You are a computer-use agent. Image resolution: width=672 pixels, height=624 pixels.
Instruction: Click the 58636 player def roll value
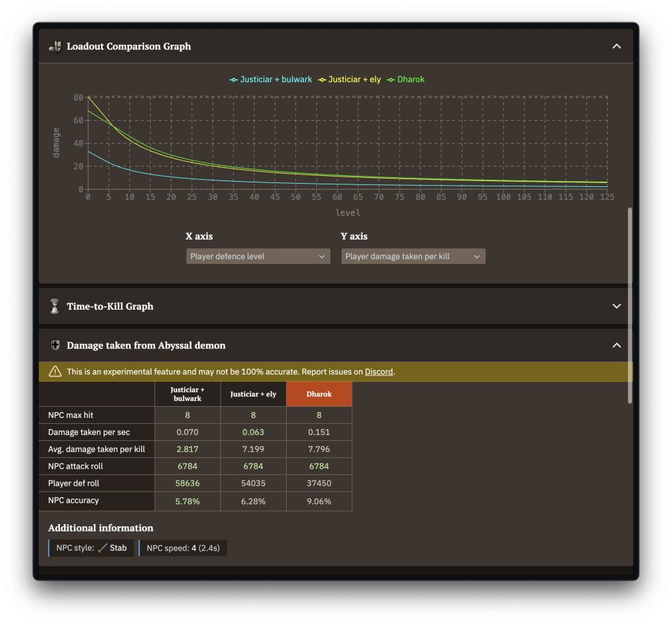(x=187, y=483)
